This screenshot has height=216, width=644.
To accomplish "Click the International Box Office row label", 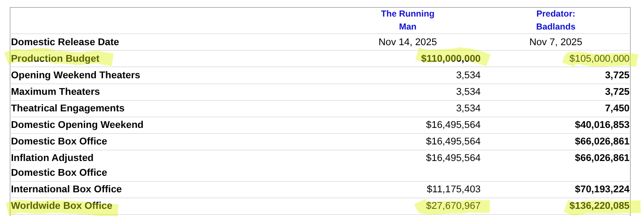I will (66, 189).
